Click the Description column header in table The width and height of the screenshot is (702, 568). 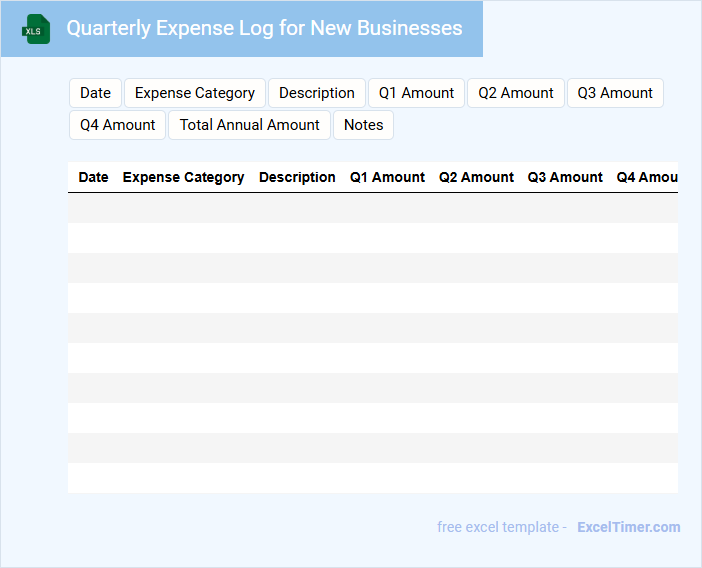pos(297,177)
